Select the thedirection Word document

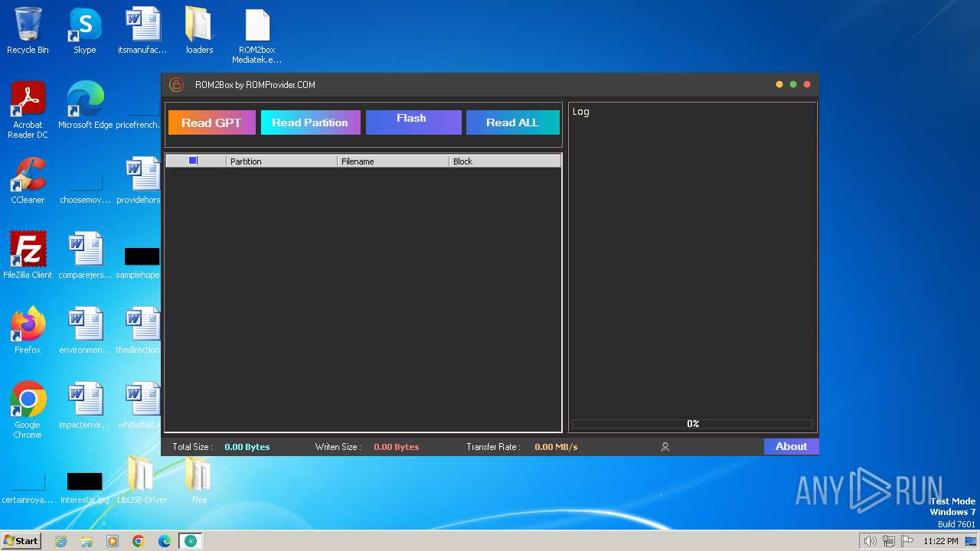point(138,331)
